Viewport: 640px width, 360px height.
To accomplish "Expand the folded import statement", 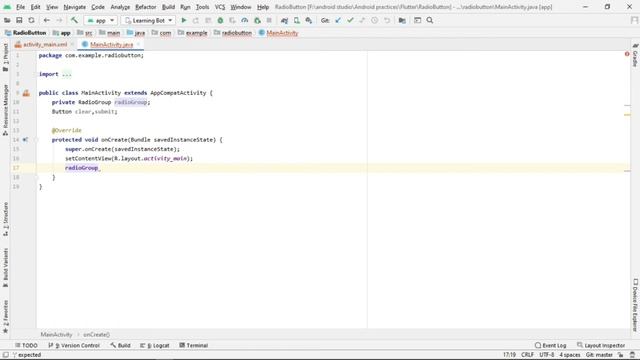I will 67,74.
